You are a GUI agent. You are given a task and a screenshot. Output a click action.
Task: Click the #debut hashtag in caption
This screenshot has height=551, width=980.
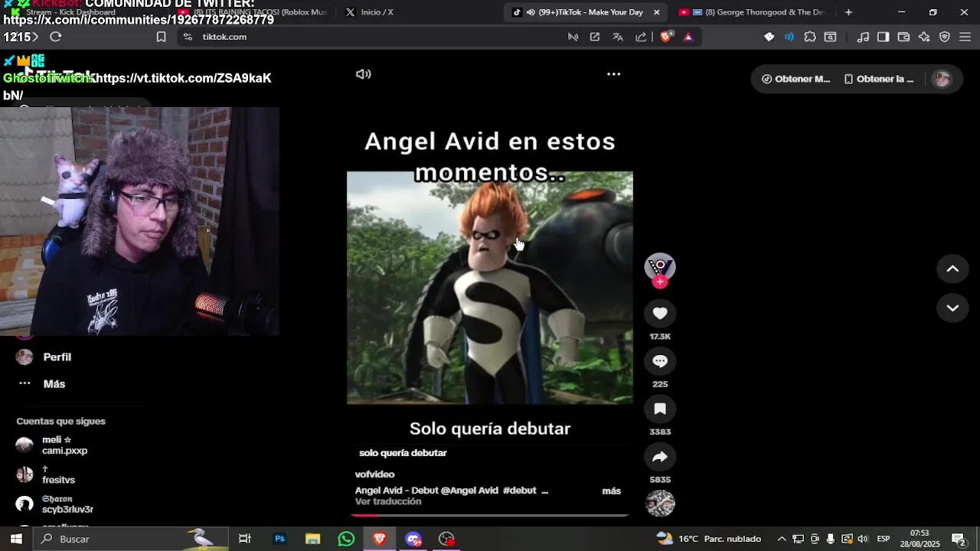(519, 491)
